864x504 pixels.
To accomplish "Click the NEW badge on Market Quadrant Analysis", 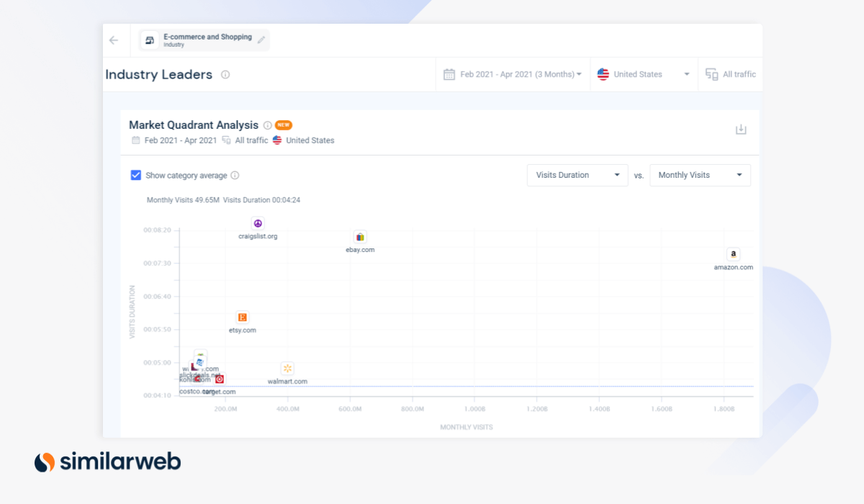I will 283,125.
